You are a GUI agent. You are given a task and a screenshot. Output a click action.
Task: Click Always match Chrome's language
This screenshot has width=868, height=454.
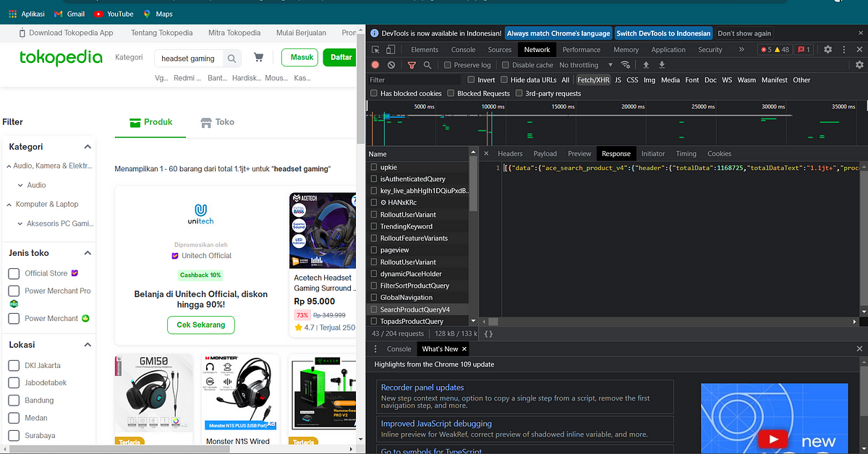[558, 33]
